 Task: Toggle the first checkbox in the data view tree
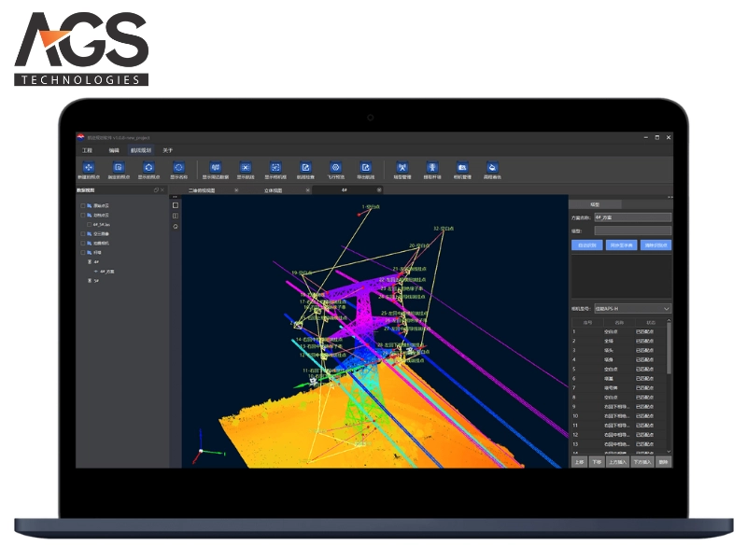(82, 205)
